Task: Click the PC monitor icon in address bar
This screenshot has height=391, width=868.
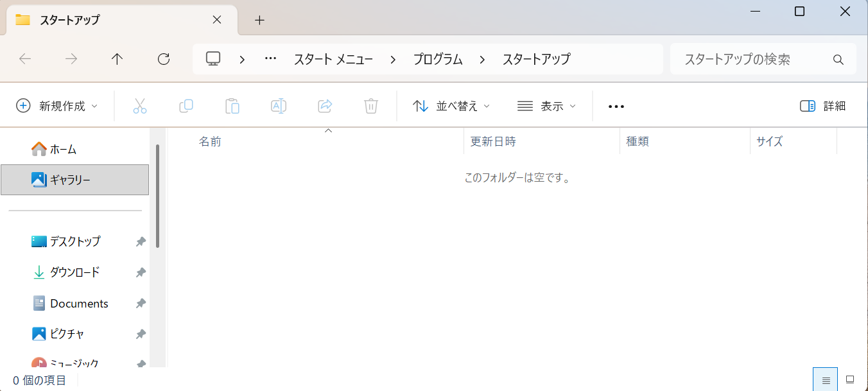Action: [213, 59]
